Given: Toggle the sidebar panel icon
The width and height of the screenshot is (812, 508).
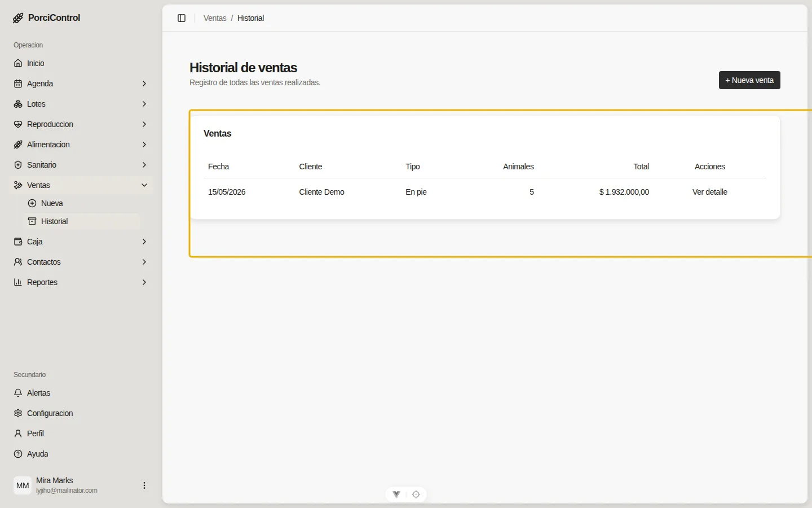Looking at the screenshot, I should coord(182,18).
